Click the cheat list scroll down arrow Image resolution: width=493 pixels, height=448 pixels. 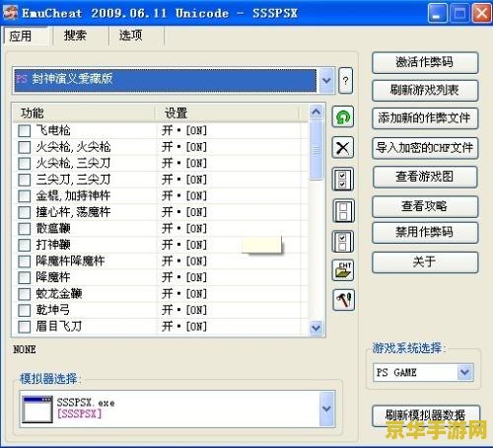click(x=317, y=328)
